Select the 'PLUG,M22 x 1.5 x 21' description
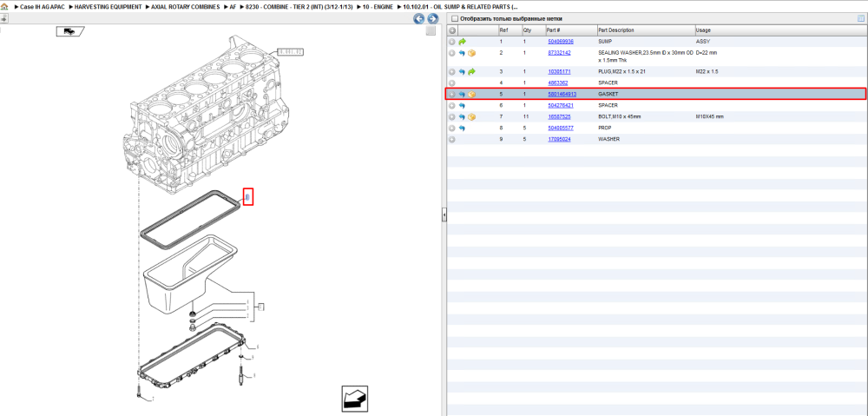868x416 pixels. [x=621, y=72]
